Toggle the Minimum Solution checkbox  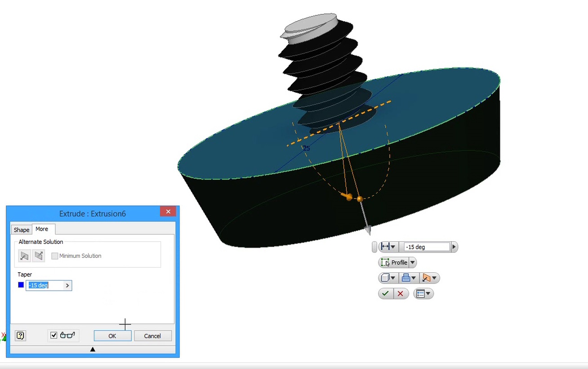click(x=55, y=256)
